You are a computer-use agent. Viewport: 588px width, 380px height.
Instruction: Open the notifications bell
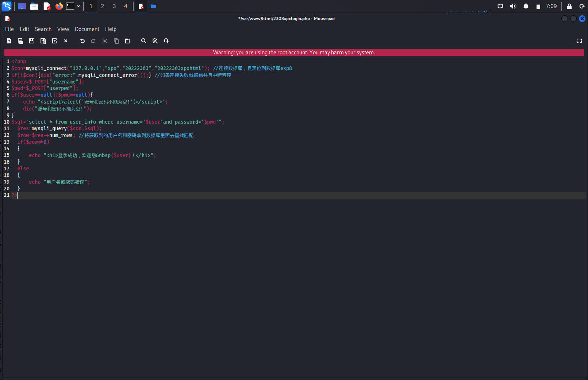526,6
